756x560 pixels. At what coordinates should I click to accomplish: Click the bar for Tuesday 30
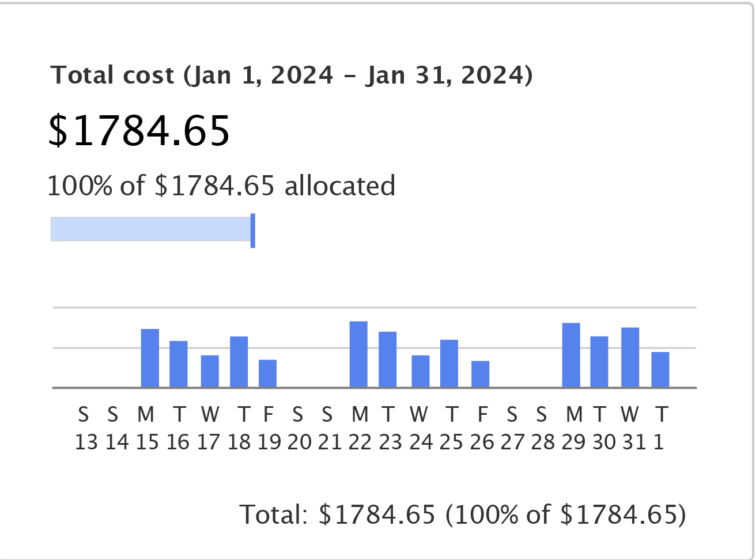[599, 362]
